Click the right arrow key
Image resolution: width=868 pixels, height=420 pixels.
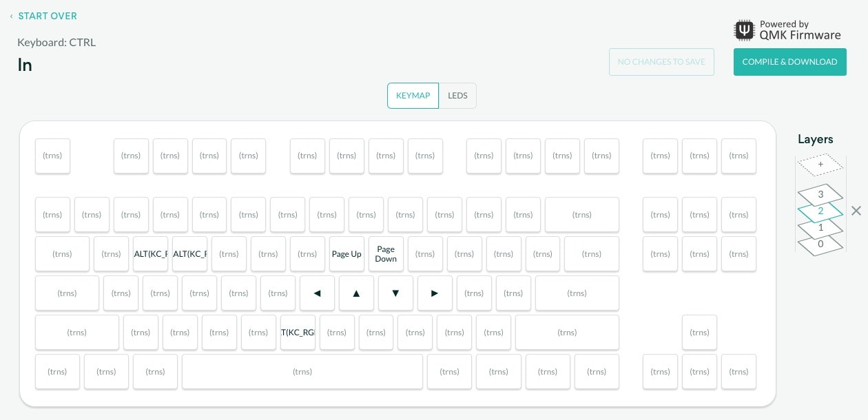pos(435,293)
